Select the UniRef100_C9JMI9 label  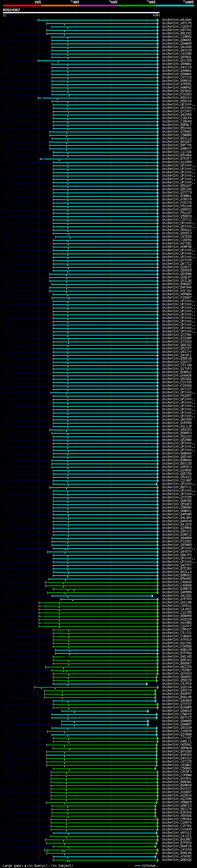pyautogui.click(x=176, y=684)
